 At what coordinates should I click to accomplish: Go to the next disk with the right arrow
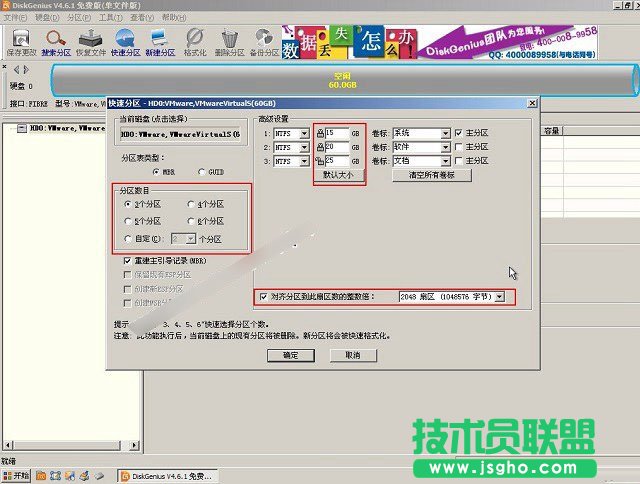click(x=26, y=70)
